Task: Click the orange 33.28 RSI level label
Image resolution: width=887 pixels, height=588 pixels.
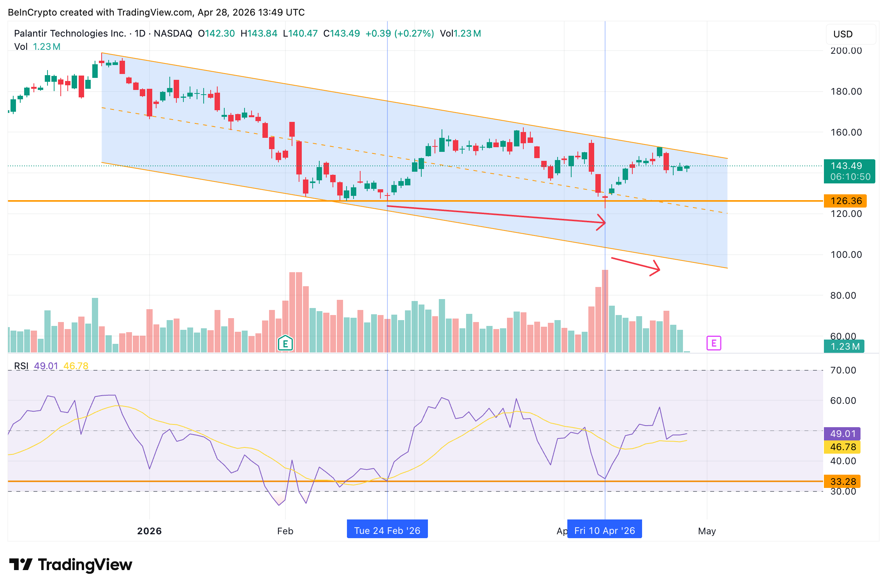Action: pos(842,482)
